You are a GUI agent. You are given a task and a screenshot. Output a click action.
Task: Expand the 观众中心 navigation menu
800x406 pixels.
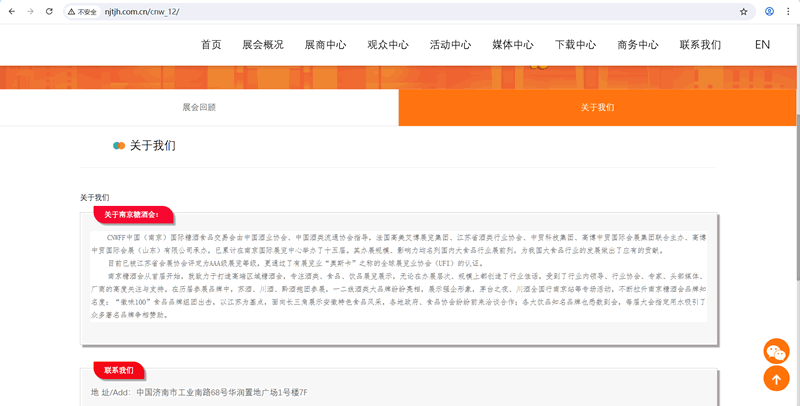pos(388,45)
